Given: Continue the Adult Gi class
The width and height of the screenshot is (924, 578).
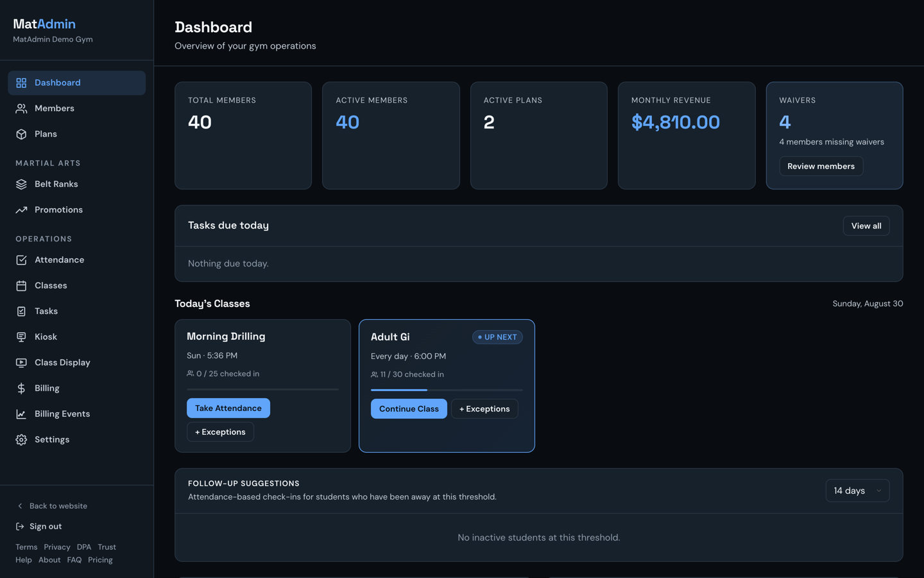Looking at the screenshot, I should pyautogui.click(x=409, y=409).
